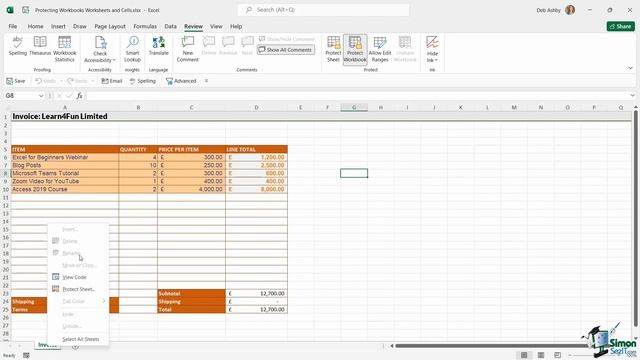Click the Deb Ashby profile picture
This screenshot has height=360, width=640.
[570, 10]
